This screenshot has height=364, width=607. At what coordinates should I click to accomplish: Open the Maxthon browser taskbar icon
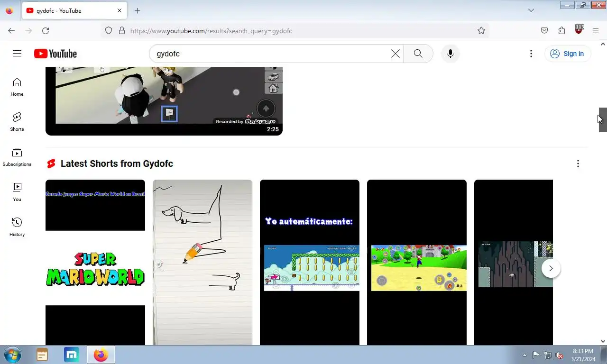[72, 355]
